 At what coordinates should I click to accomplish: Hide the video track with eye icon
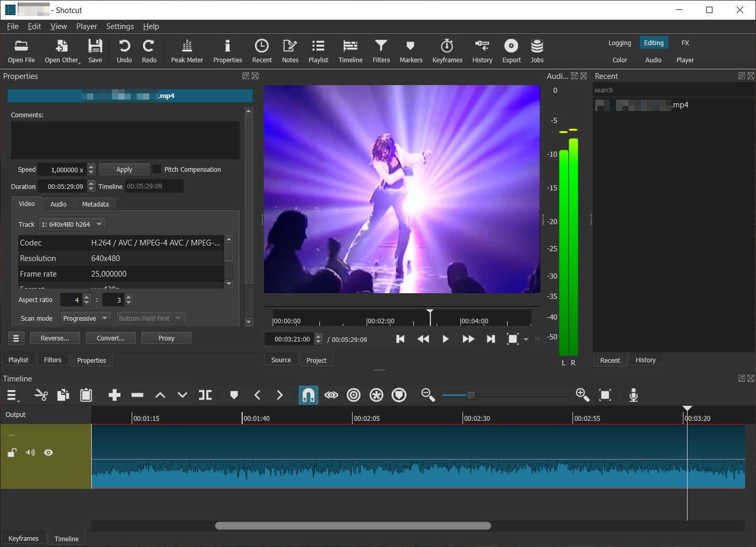click(49, 453)
